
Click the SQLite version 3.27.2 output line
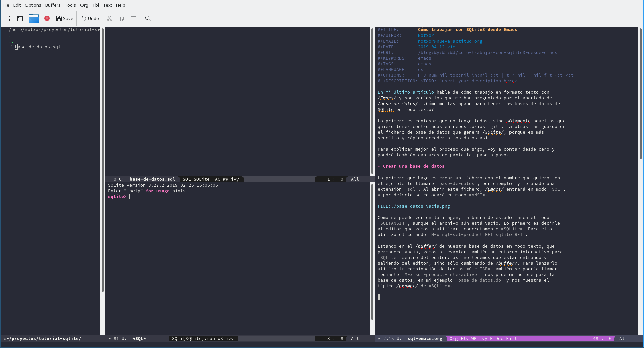click(x=163, y=185)
